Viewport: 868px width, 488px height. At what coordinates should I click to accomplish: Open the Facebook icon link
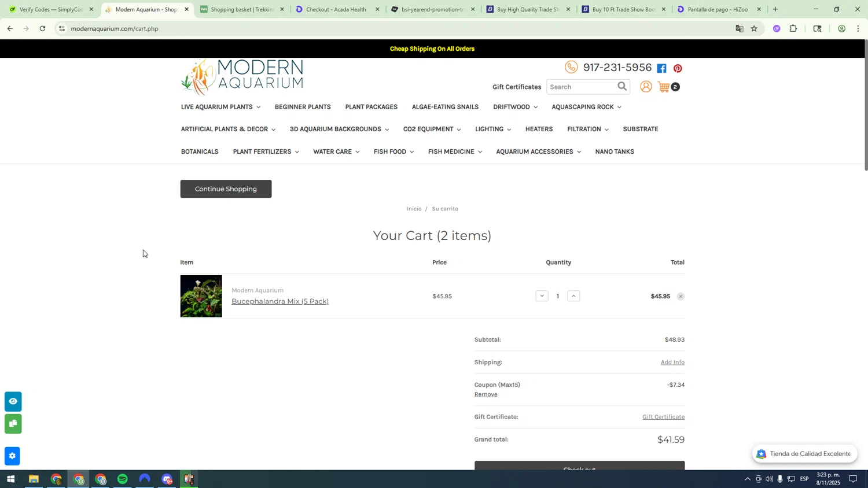coord(662,68)
